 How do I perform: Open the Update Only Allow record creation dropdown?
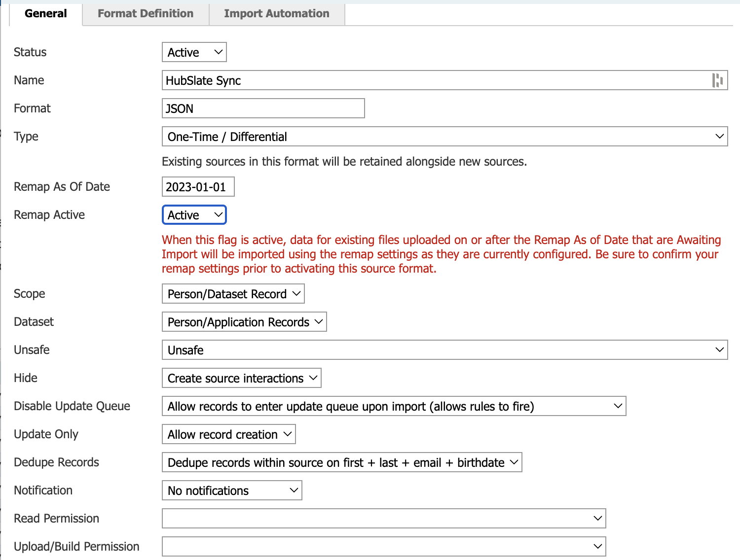click(229, 434)
